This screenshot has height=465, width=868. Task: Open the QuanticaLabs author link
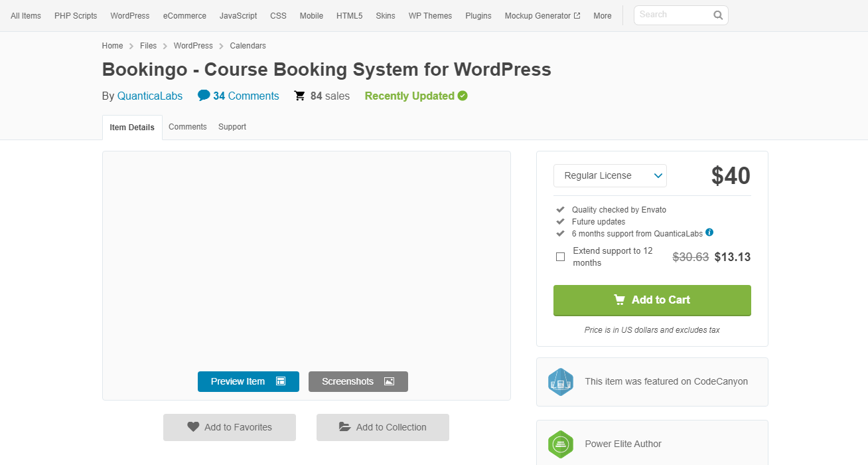click(150, 96)
